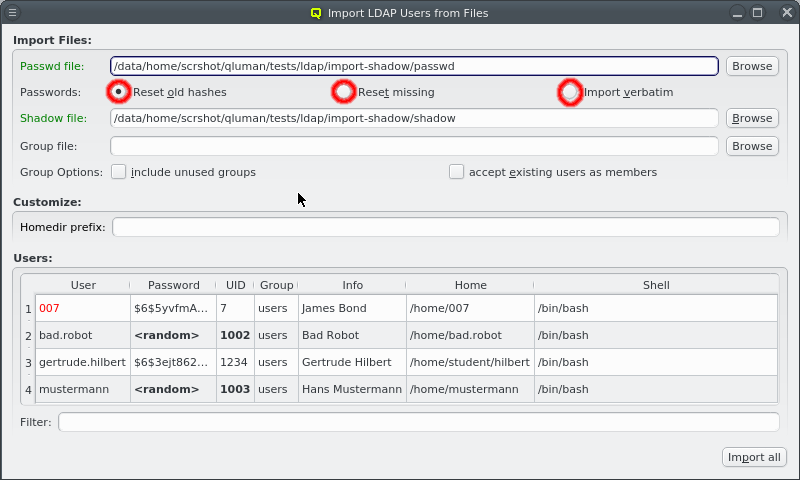Click /bin/bash shell cell for gertrude.hilbert
The height and width of the screenshot is (480, 800).
tap(656, 362)
